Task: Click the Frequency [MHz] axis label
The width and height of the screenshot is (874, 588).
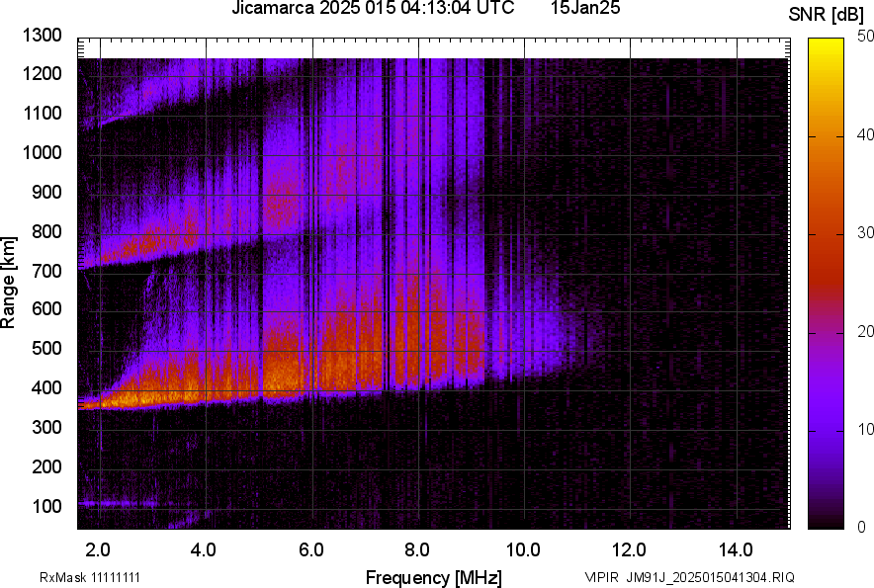Action: [433, 577]
